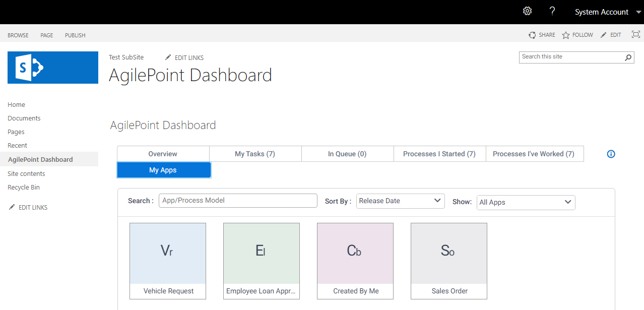Open the Processes I Started (7) tab
Screen dimensions: 644x310
click(x=439, y=154)
